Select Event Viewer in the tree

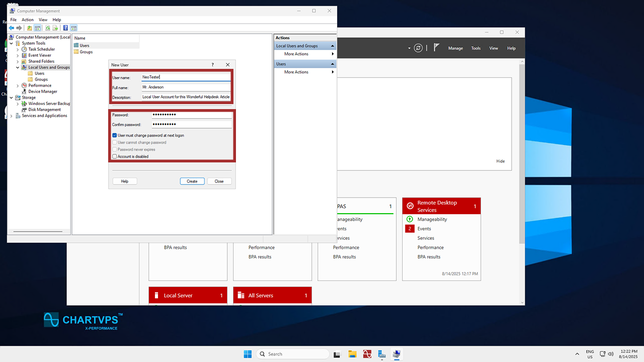40,55
